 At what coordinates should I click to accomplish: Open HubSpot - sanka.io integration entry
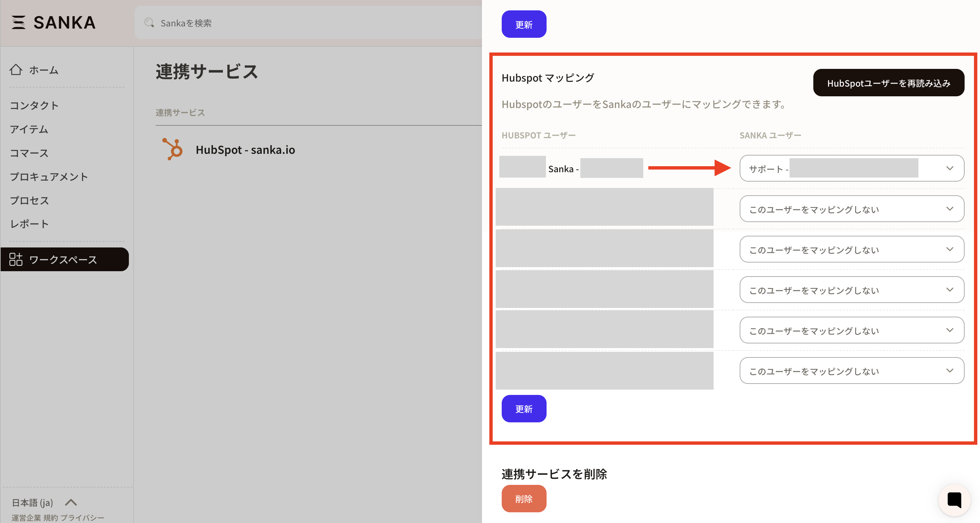[245, 149]
